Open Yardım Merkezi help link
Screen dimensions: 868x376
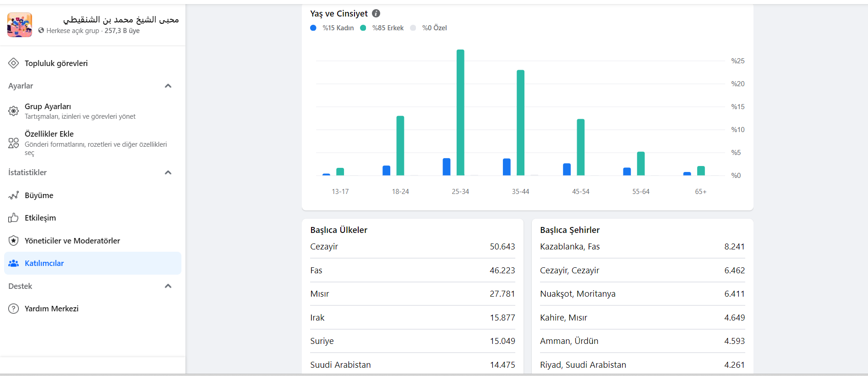[93, 309]
